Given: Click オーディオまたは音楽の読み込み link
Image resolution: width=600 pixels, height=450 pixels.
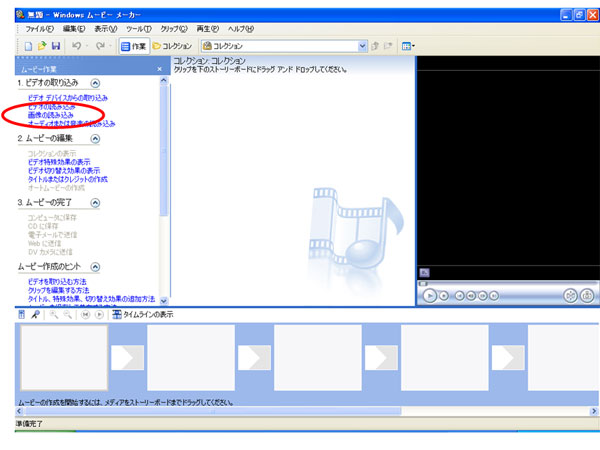Looking at the screenshot, I should click(72, 124).
